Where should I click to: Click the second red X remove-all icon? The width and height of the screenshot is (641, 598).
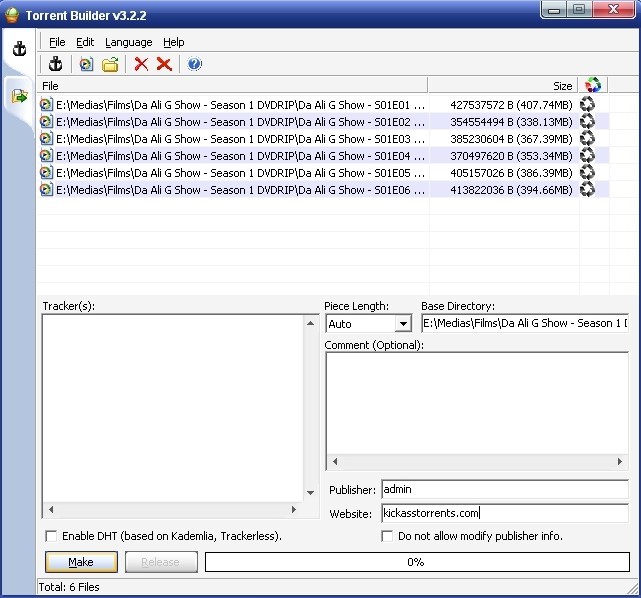(x=164, y=64)
